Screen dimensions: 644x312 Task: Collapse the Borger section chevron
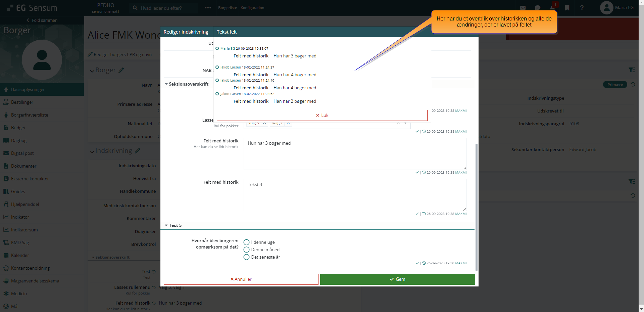(x=92, y=71)
